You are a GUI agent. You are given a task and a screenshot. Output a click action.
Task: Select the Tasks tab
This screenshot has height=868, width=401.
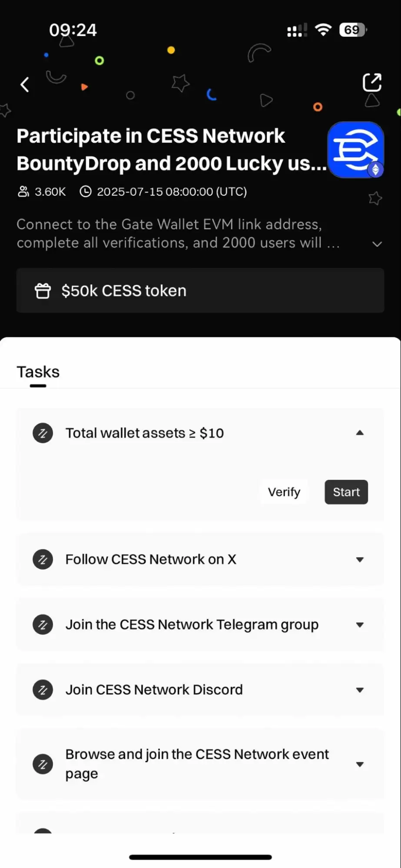38,372
